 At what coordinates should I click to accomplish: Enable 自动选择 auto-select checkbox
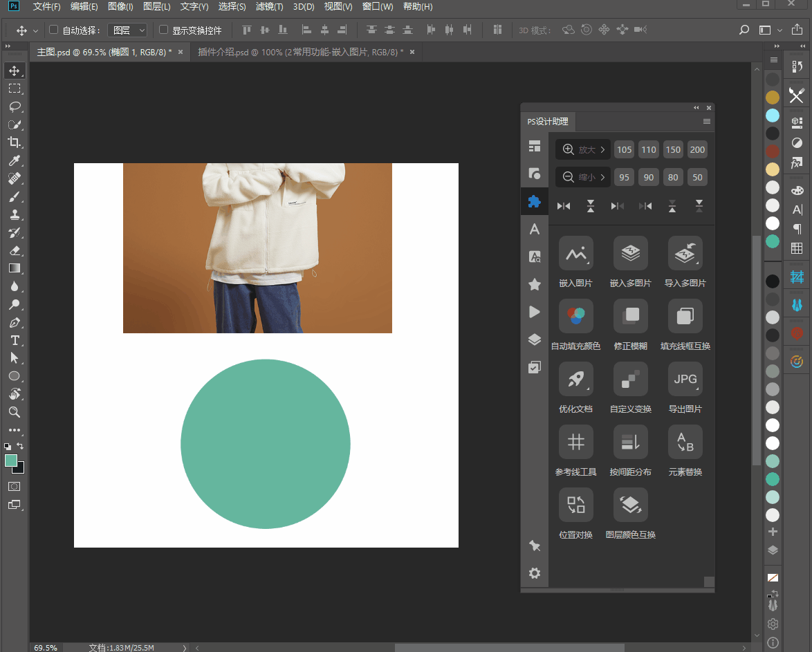(x=53, y=30)
